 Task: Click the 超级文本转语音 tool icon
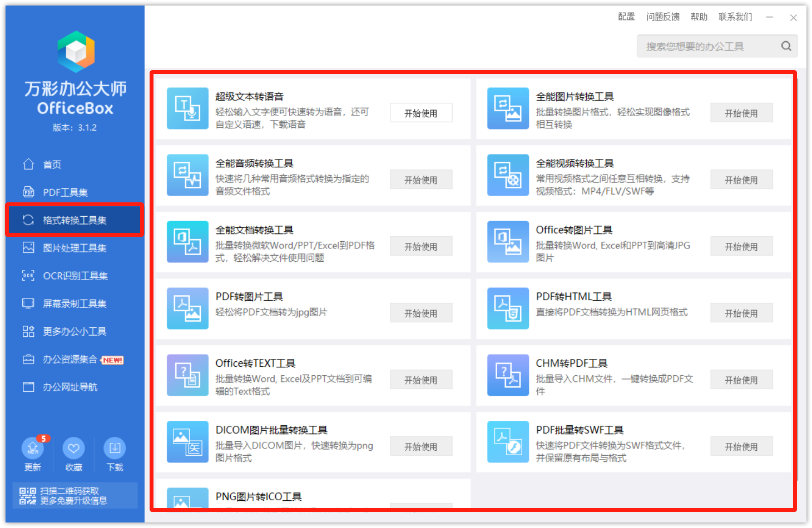(187, 108)
